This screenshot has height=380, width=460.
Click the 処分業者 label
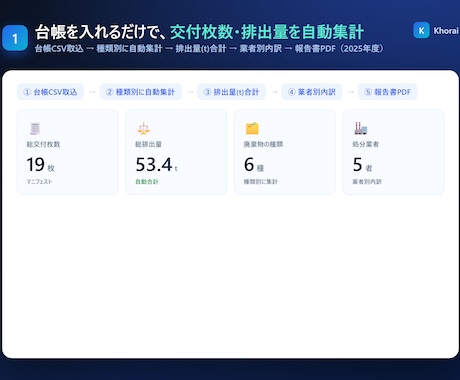coord(366,144)
